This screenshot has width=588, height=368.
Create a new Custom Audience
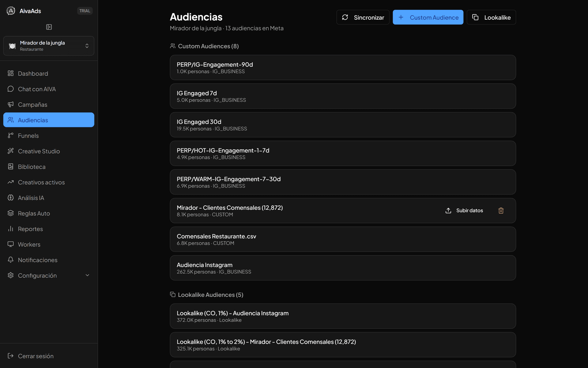pyautogui.click(x=428, y=17)
